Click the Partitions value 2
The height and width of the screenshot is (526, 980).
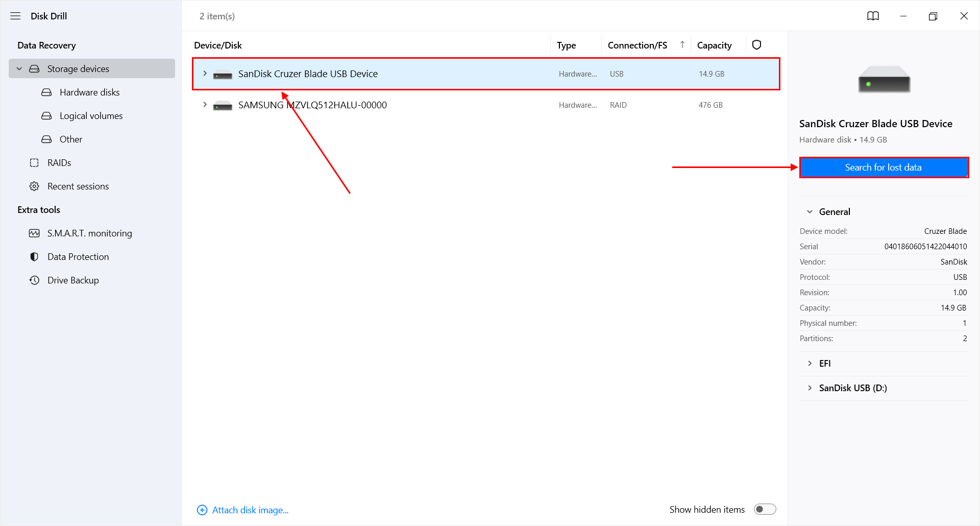coord(965,339)
